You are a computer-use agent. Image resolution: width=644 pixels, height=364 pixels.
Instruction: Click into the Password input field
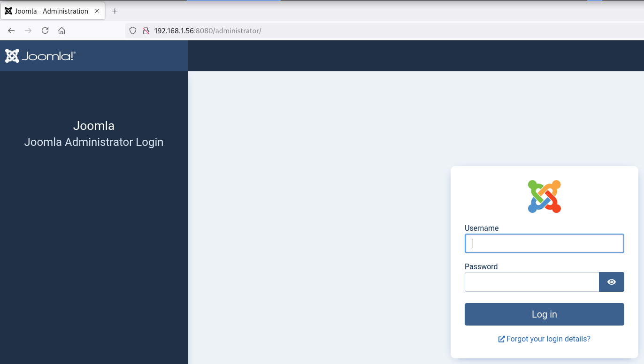(x=531, y=282)
